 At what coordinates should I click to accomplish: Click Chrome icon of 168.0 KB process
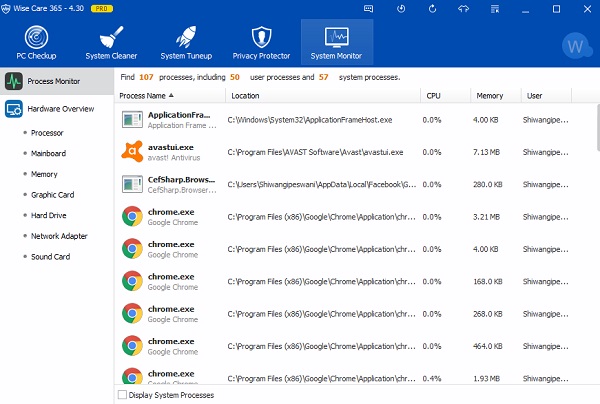tap(132, 281)
